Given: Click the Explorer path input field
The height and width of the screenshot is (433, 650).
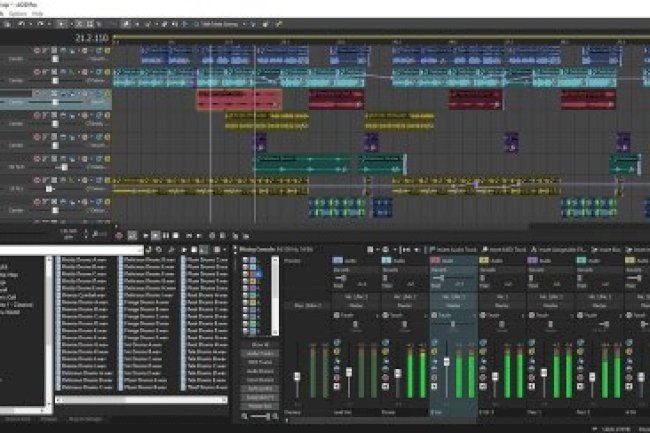Looking at the screenshot, I should (x=71, y=250).
